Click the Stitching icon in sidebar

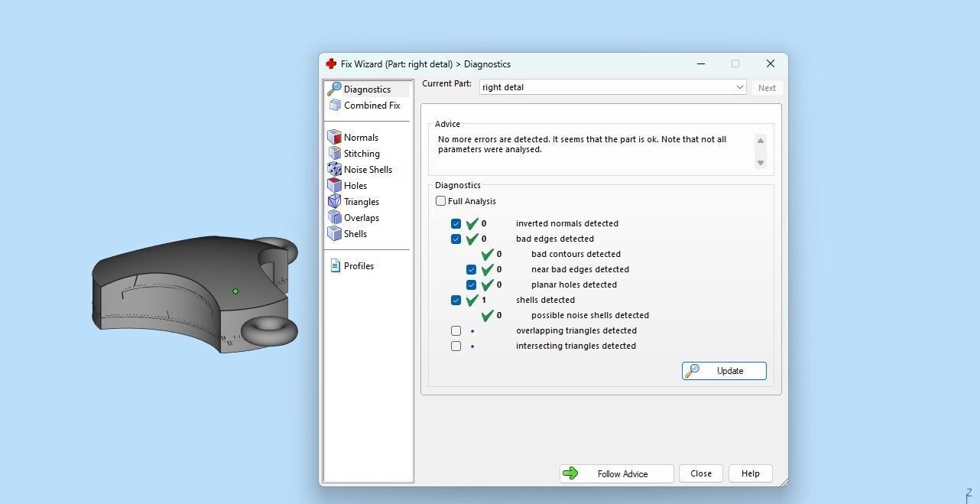click(334, 154)
